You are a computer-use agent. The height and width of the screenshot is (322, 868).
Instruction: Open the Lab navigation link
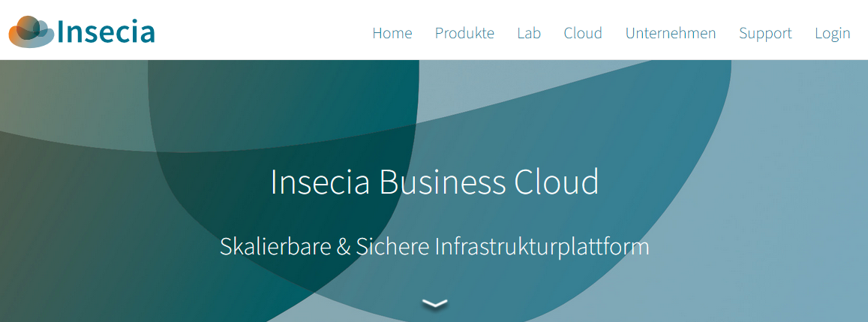click(529, 33)
